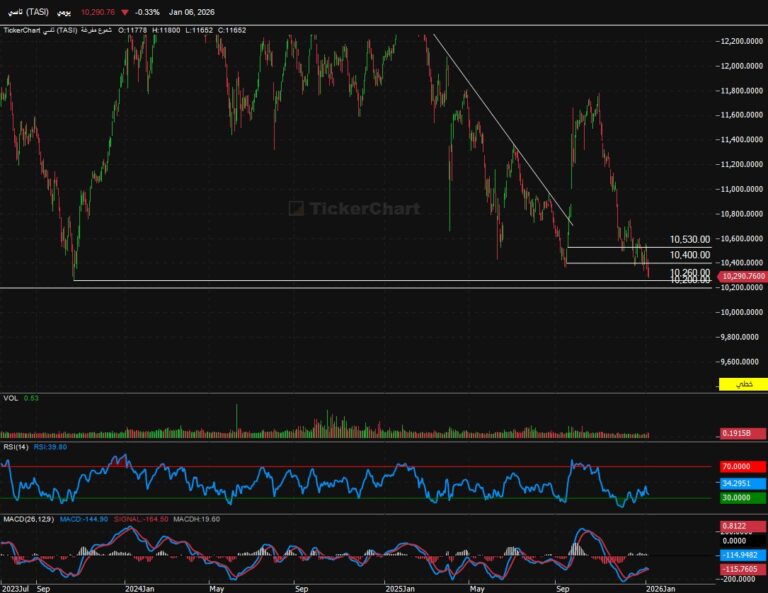Select the descending white trend line
This screenshot has height=593, width=768.
click(500, 128)
